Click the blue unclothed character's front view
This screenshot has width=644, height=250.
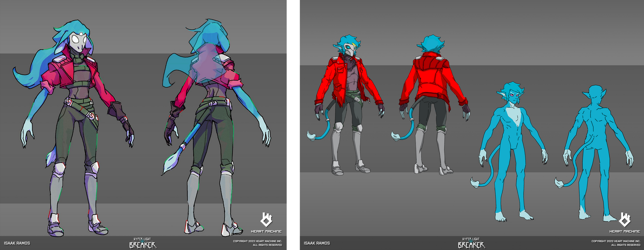[x=509, y=152]
